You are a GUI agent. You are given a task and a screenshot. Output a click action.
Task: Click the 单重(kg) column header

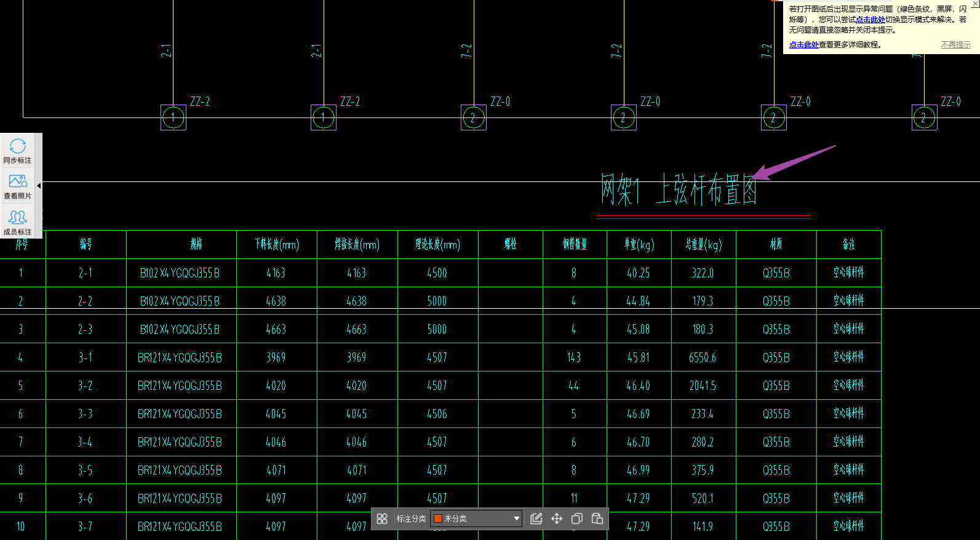coord(639,244)
